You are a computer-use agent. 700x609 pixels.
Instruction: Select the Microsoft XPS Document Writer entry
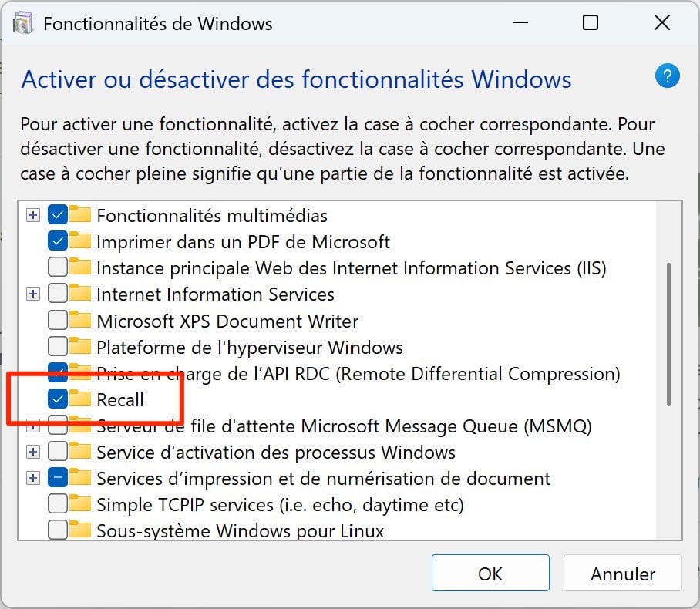(227, 321)
